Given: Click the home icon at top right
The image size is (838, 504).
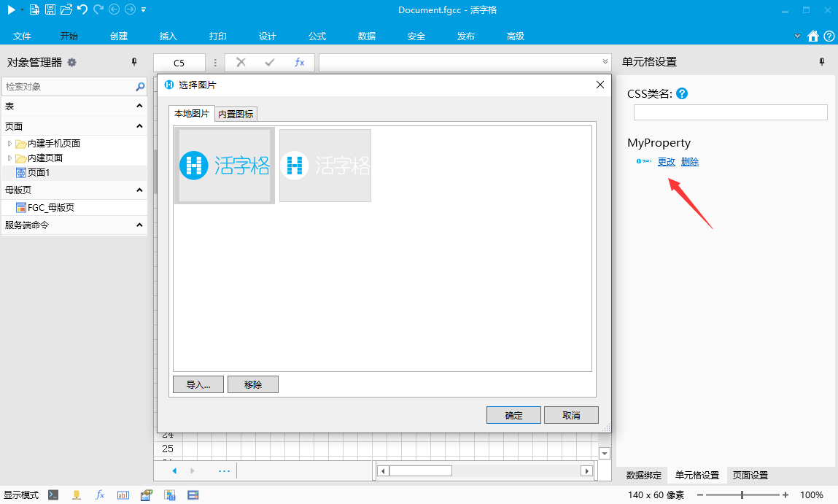Looking at the screenshot, I should 813,36.
